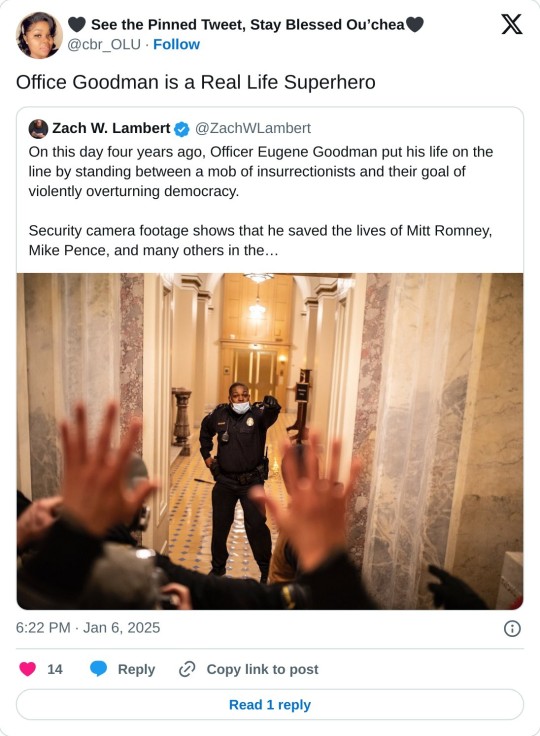The image size is (540, 736).
Task: Click the Read 1 reply button
Action: coord(270,705)
